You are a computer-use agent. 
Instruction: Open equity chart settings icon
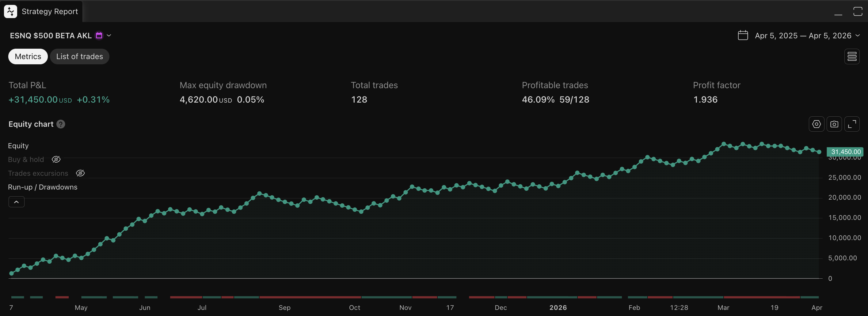tap(816, 124)
